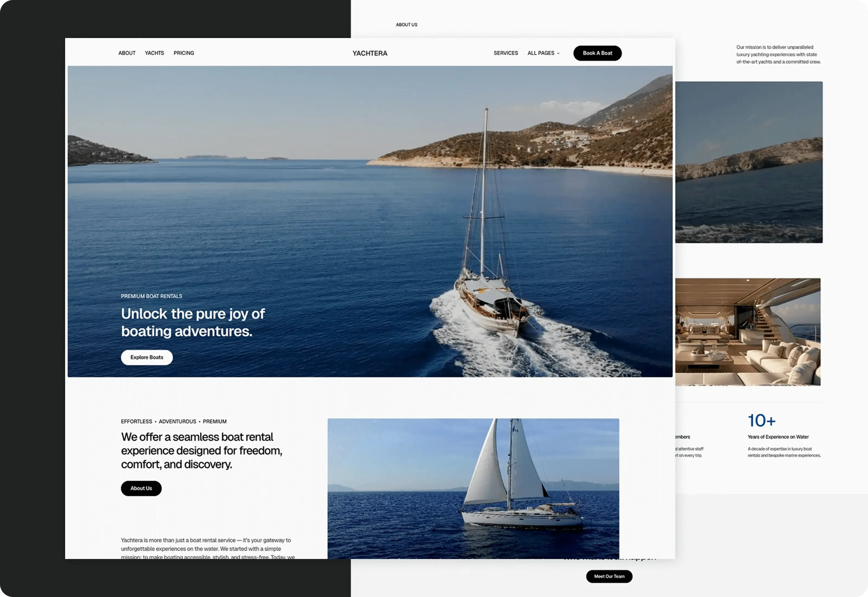Click the black About Us button
This screenshot has height=597, width=868.
click(x=141, y=488)
